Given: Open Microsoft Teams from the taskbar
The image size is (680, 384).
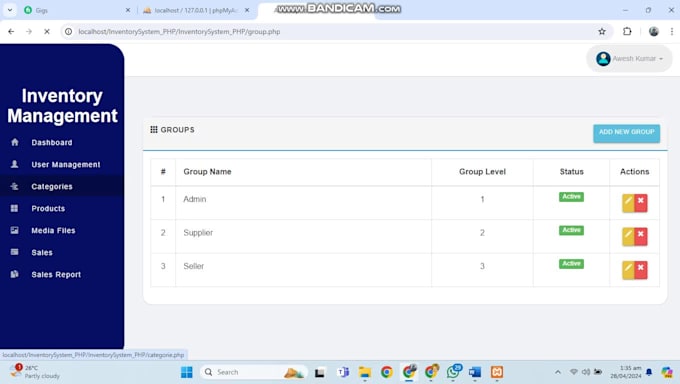Looking at the screenshot, I should pyautogui.click(x=343, y=372).
